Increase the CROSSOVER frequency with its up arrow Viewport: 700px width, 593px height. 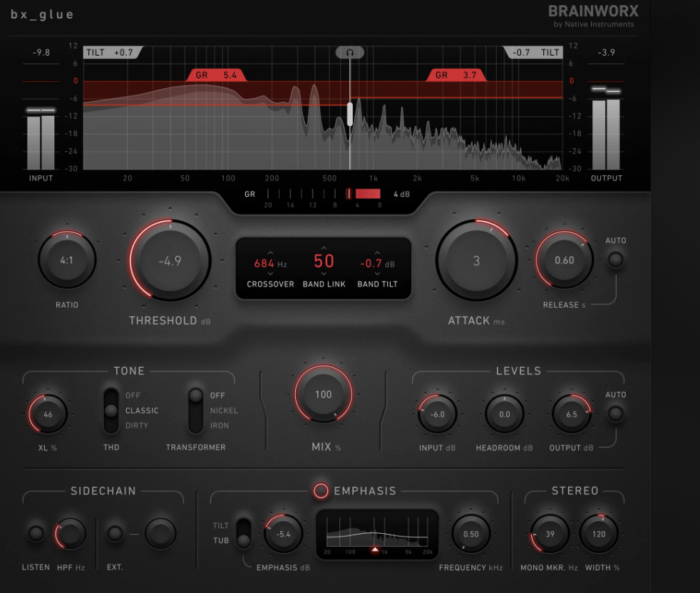pos(269,251)
